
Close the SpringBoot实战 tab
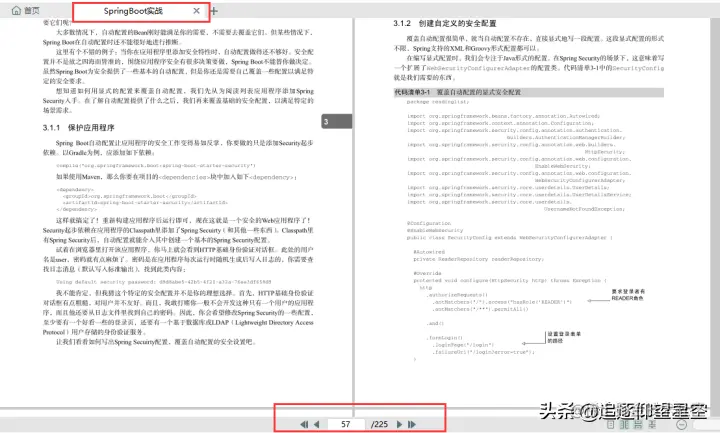pyautogui.click(x=197, y=11)
